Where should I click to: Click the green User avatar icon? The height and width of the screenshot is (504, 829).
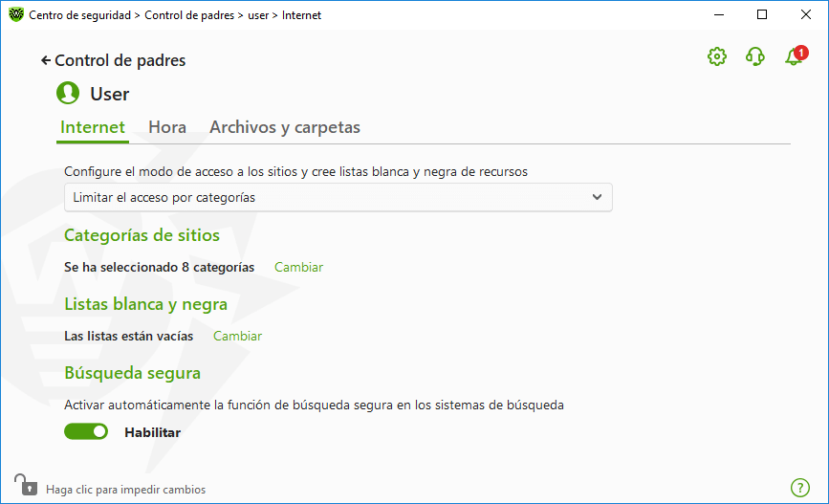(x=68, y=93)
